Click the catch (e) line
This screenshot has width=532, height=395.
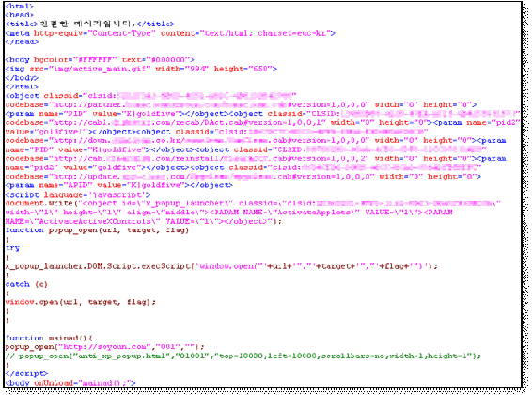(26, 284)
